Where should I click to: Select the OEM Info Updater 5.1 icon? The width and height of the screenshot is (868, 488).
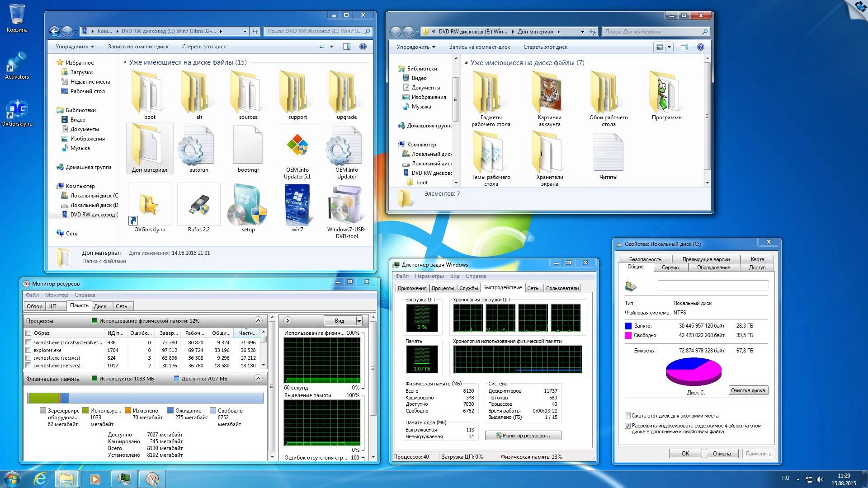(x=297, y=145)
